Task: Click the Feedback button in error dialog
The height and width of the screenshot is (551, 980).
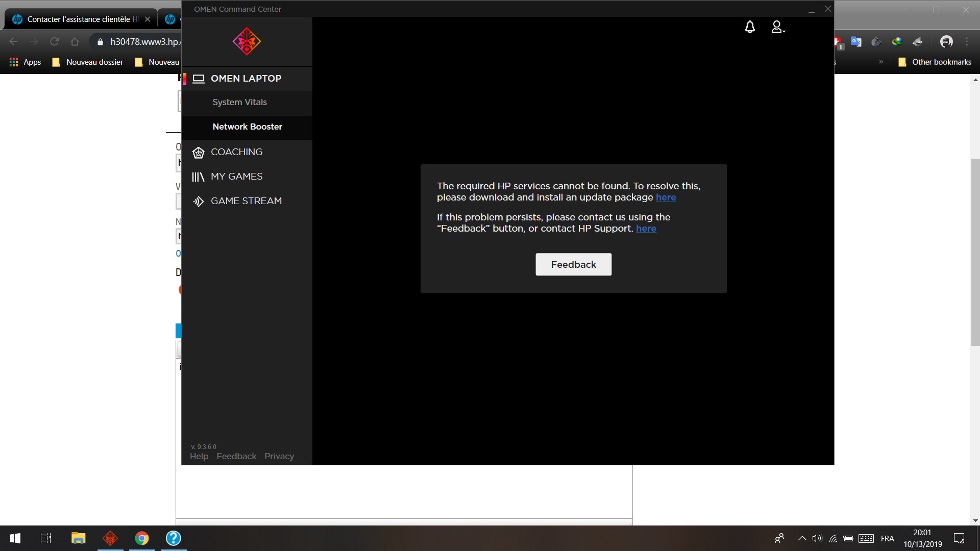Action: pos(573,264)
